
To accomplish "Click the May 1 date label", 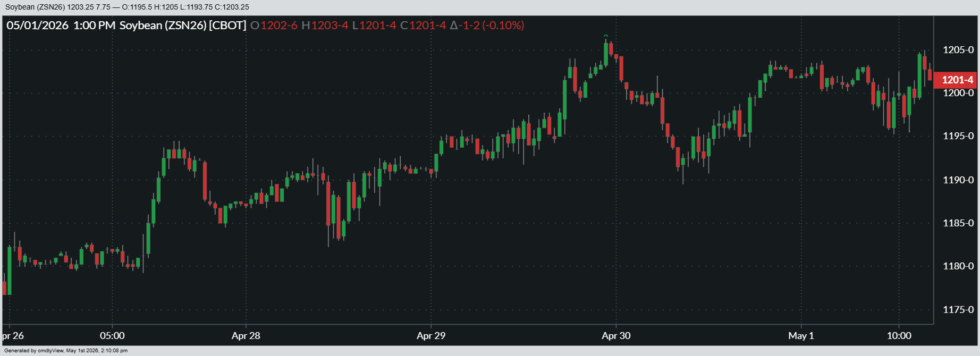I will 801,336.
